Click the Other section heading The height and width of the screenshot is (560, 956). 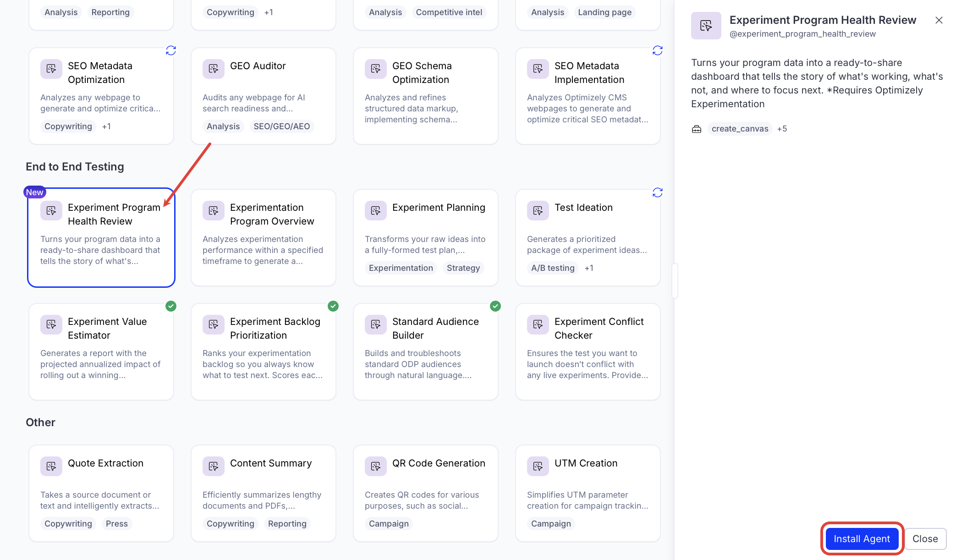pos(40,423)
